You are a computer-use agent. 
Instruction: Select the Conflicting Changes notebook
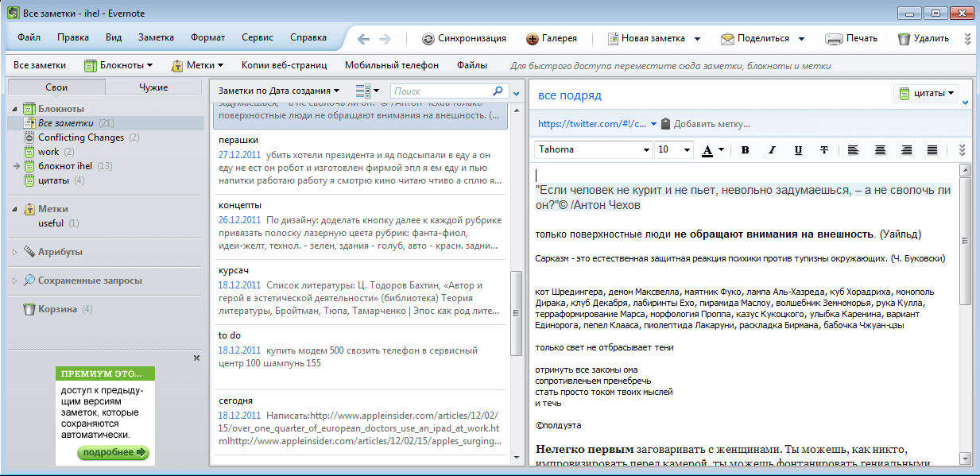click(x=81, y=137)
